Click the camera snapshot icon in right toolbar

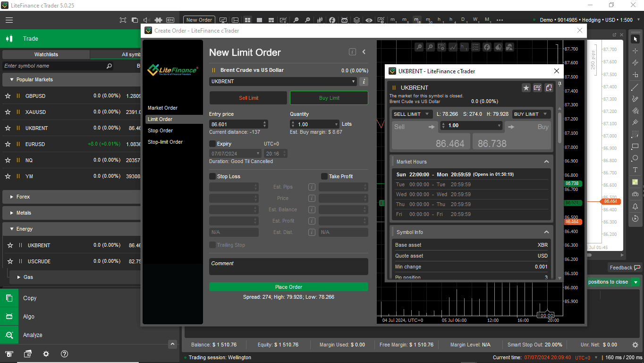pos(635,194)
